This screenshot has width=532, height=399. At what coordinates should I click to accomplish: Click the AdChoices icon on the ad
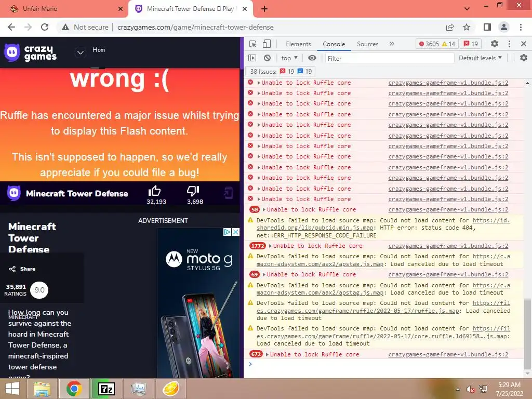(x=227, y=232)
